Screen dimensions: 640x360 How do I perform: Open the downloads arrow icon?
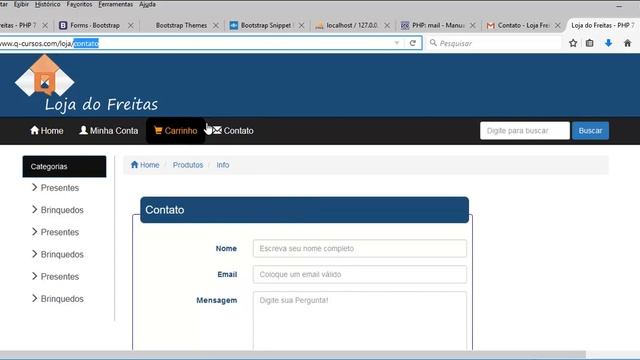608,43
